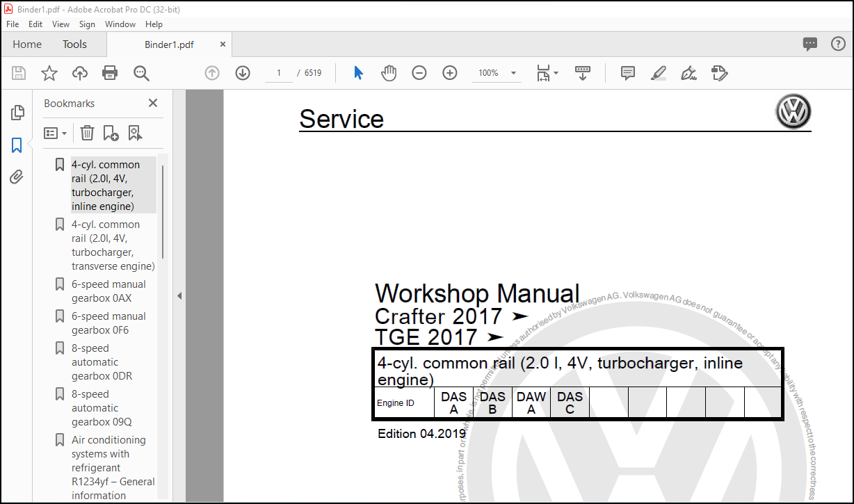This screenshot has width=854, height=504.
Task: Collapse the navigation pane arrow
Action: [179, 295]
